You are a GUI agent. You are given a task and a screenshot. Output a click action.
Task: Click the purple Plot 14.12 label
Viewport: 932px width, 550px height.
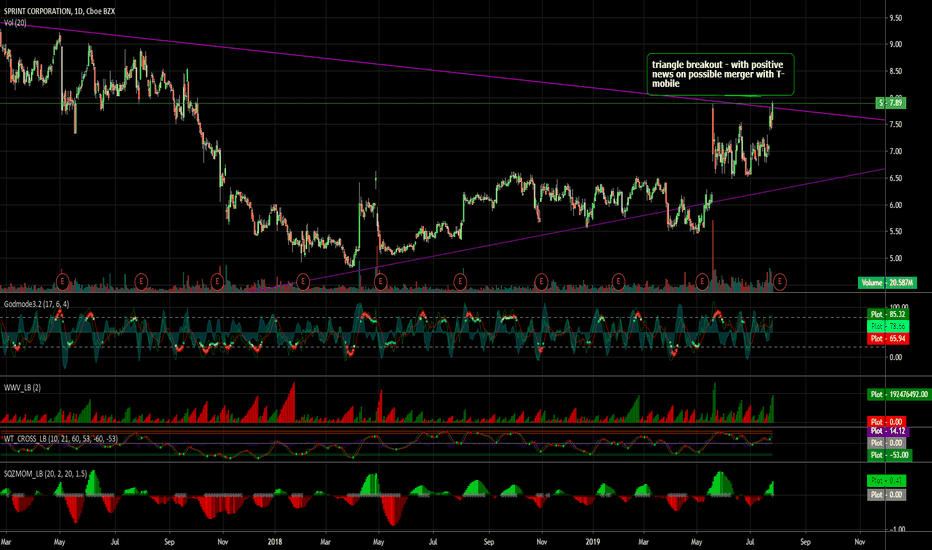coord(887,431)
